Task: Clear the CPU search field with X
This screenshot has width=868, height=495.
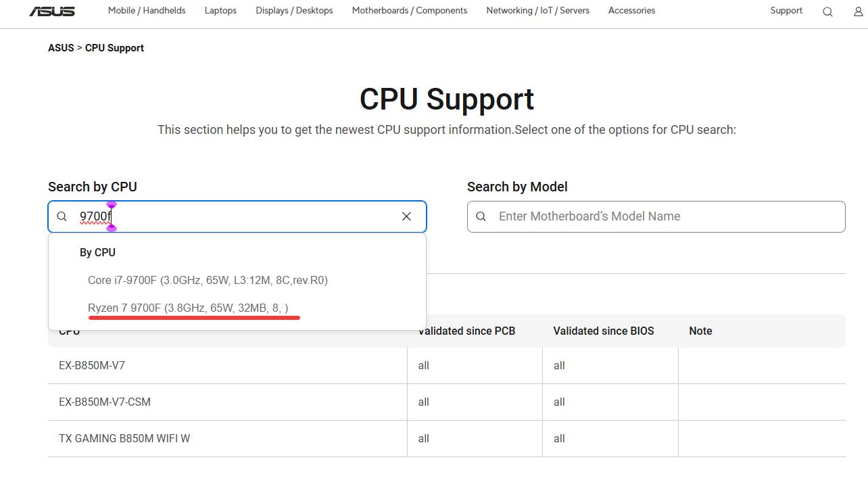Action: tap(406, 216)
